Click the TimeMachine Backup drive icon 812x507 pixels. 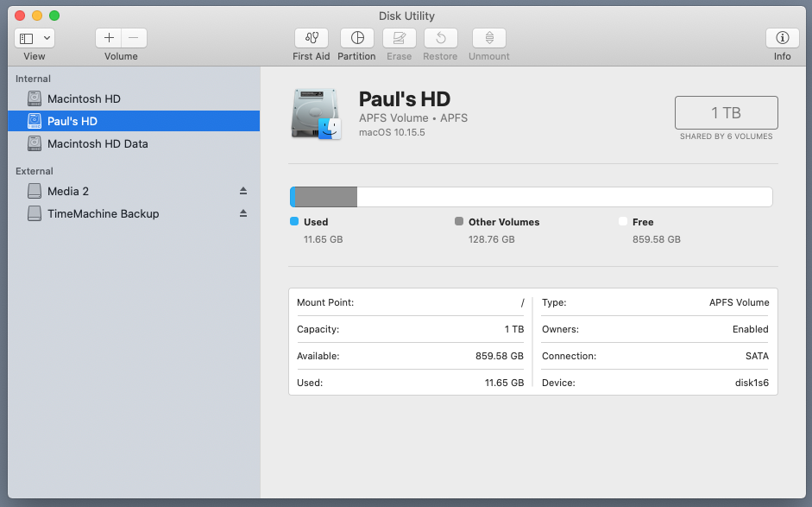pyautogui.click(x=35, y=213)
